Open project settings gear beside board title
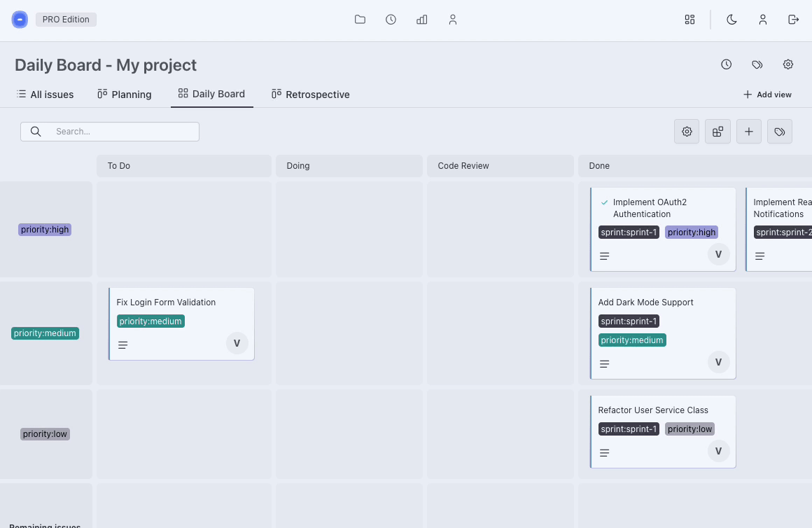The height and width of the screenshot is (528, 812). click(x=788, y=64)
